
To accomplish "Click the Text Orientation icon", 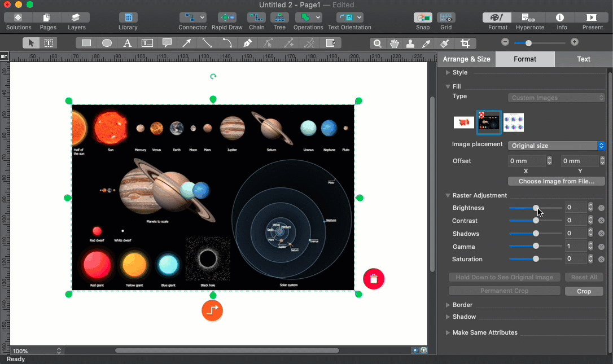I will tap(346, 17).
